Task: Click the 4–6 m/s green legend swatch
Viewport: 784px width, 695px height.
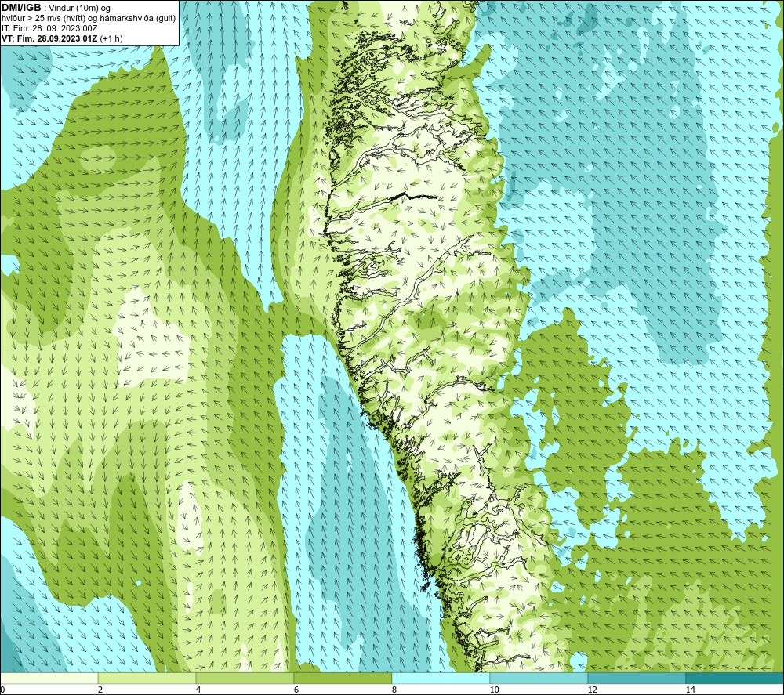Action: (x=245, y=678)
